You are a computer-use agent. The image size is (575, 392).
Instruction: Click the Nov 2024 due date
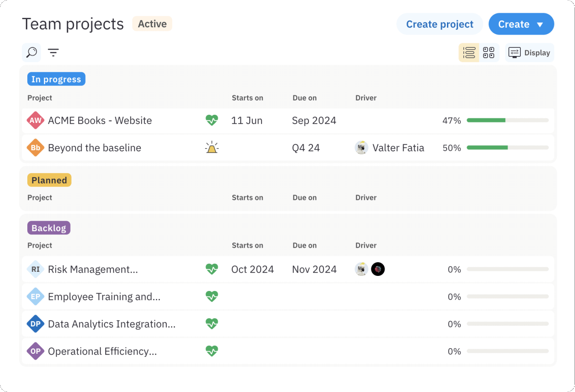(314, 270)
